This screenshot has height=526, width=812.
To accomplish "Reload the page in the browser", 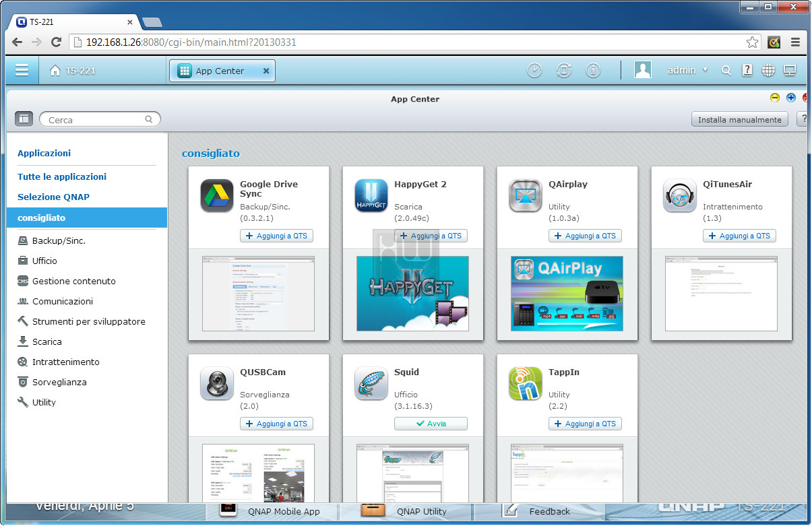I will point(57,42).
